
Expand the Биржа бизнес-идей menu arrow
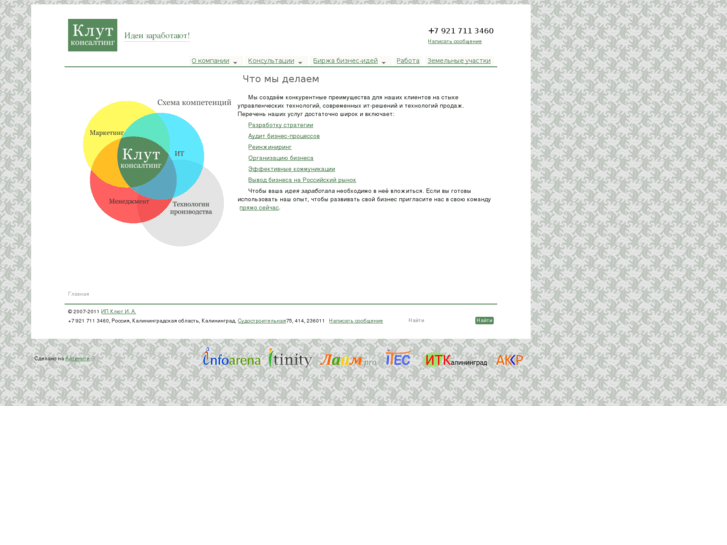[x=383, y=62]
